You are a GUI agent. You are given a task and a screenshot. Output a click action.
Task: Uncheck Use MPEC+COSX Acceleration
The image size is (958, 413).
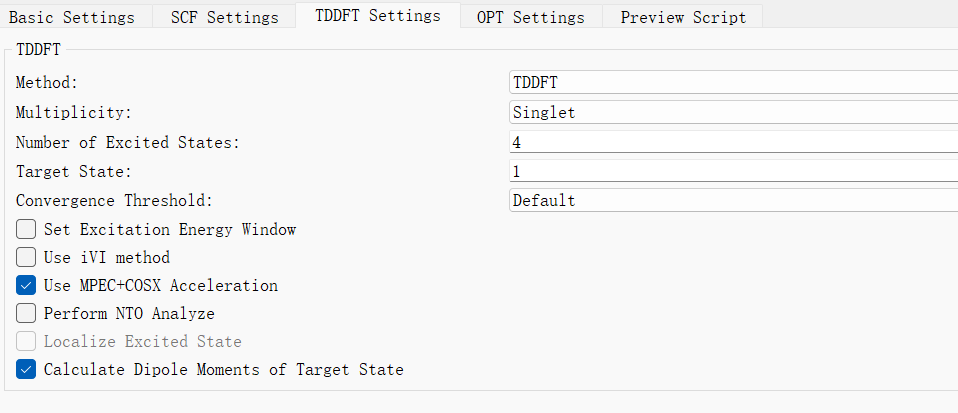pos(26,285)
